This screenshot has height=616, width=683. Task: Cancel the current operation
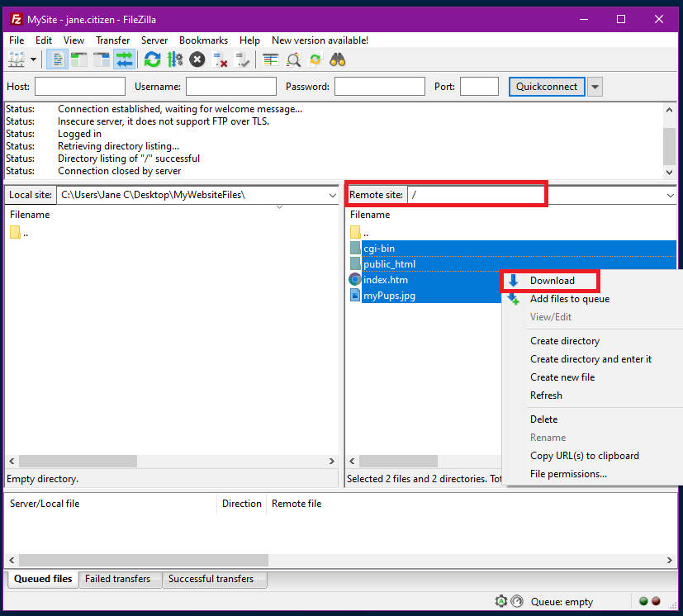coord(196,59)
